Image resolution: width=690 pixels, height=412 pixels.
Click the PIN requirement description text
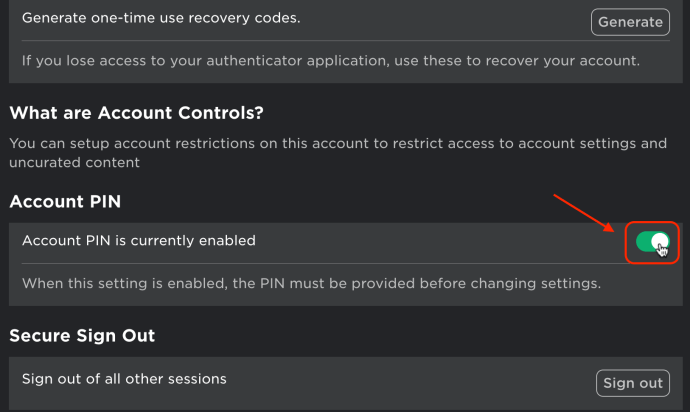(x=312, y=283)
